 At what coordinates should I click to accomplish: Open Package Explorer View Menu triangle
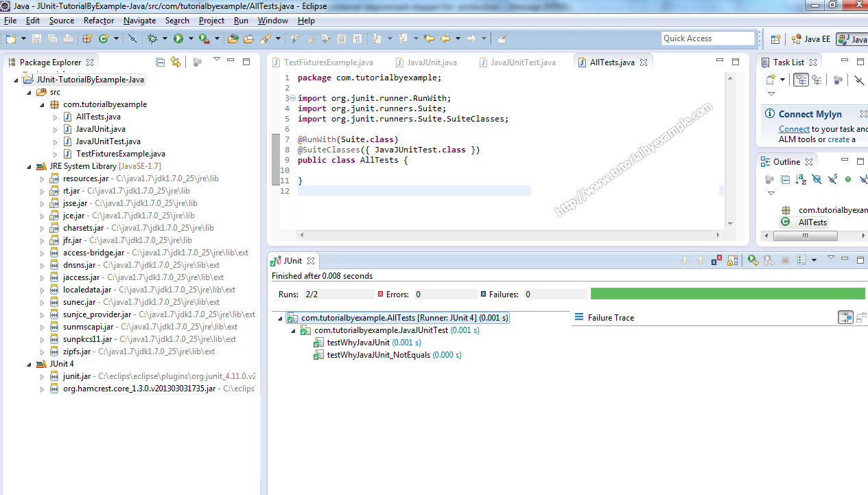[217, 60]
